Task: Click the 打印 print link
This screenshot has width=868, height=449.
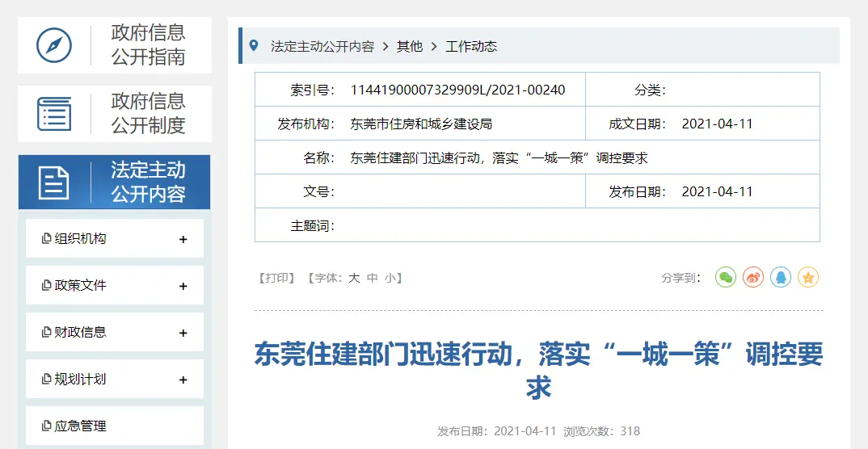Action: point(276,278)
